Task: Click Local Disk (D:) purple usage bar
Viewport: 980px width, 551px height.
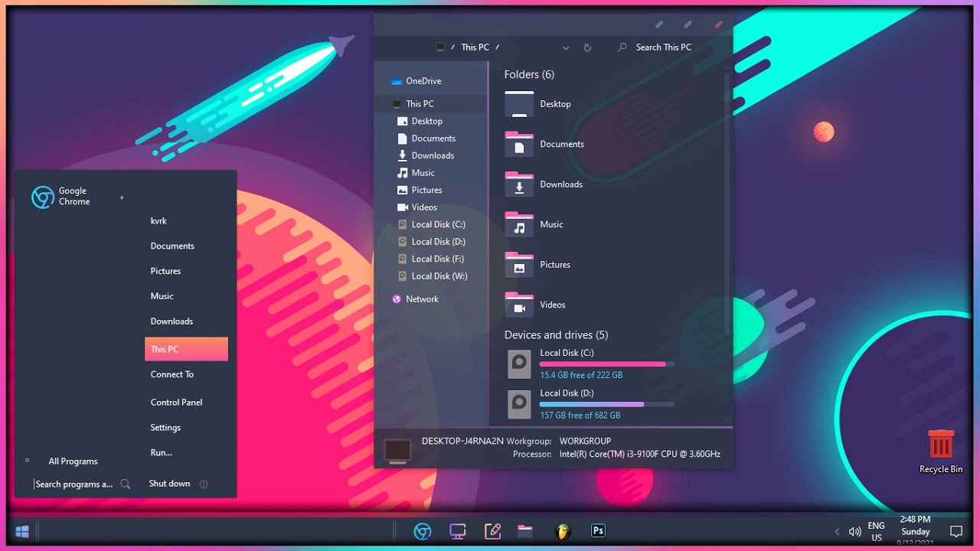Action: [606, 404]
